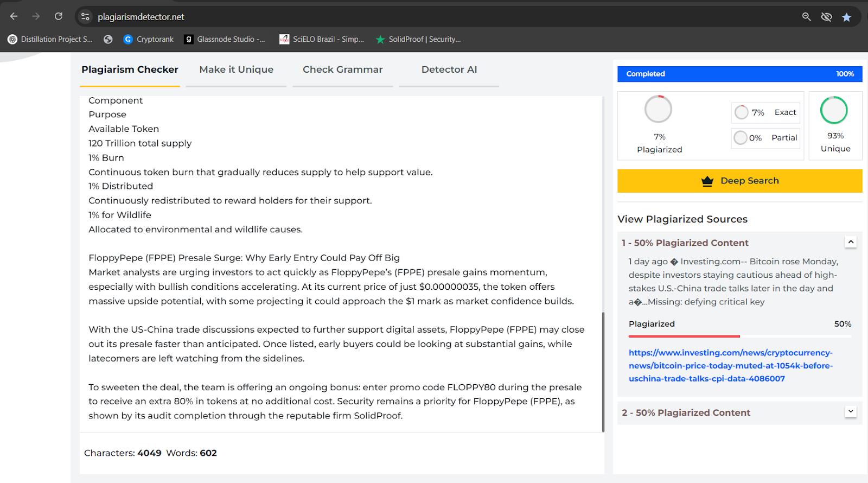
Task: Click the 'Words: 602' count
Action: click(x=192, y=453)
